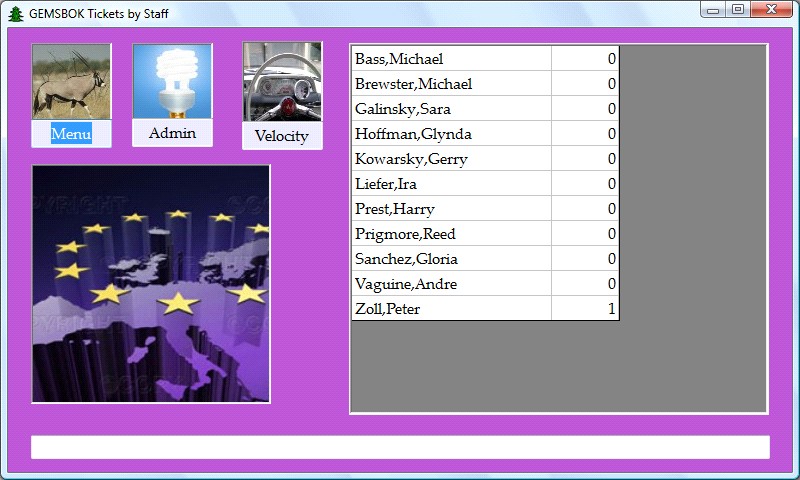Click the light bulb Admin icon
The image size is (800, 480).
tap(172, 81)
